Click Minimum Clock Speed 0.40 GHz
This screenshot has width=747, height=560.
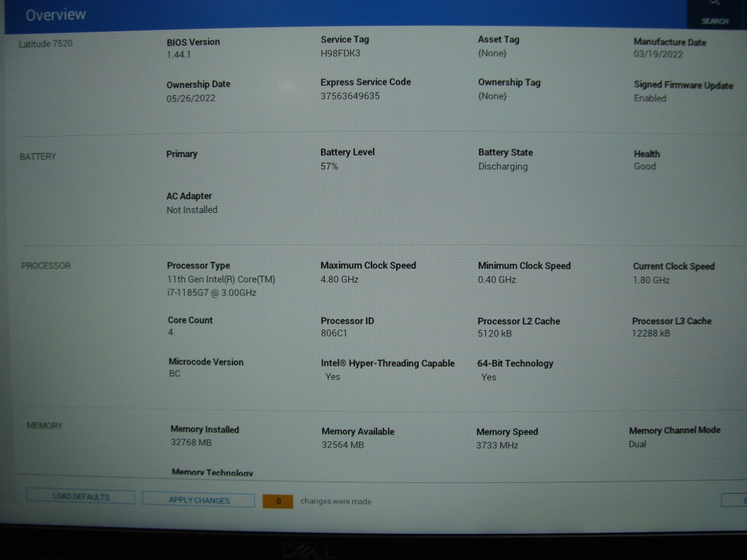[x=497, y=280]
